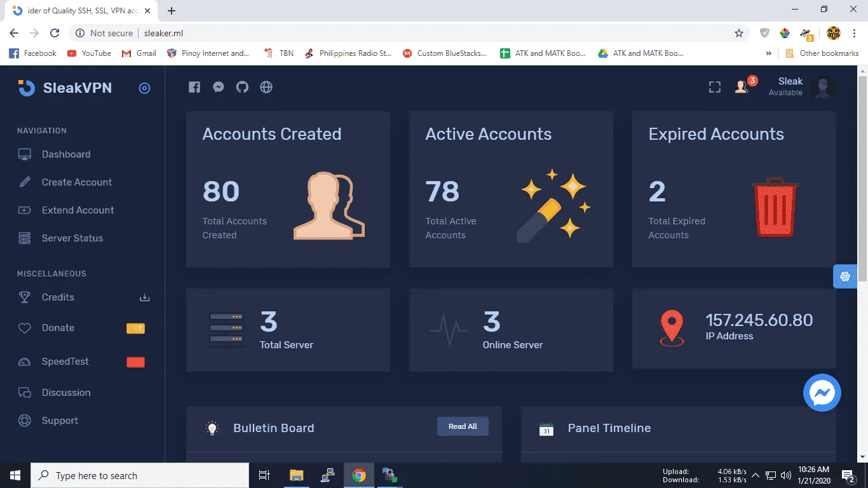The height and width of the screenshot is (488, 868).
Task: Open the Messenger icon in top bar
Action: coord(219,87)
